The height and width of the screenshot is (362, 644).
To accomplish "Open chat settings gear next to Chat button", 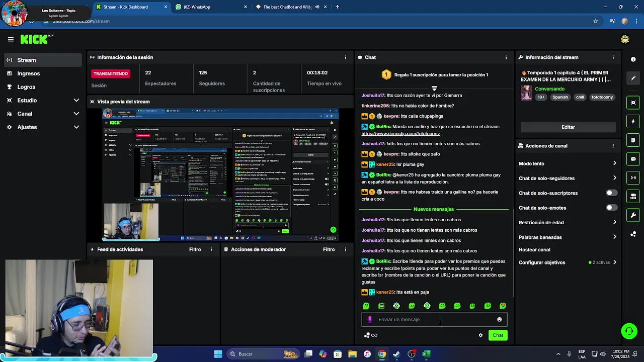I will [480, 335].
